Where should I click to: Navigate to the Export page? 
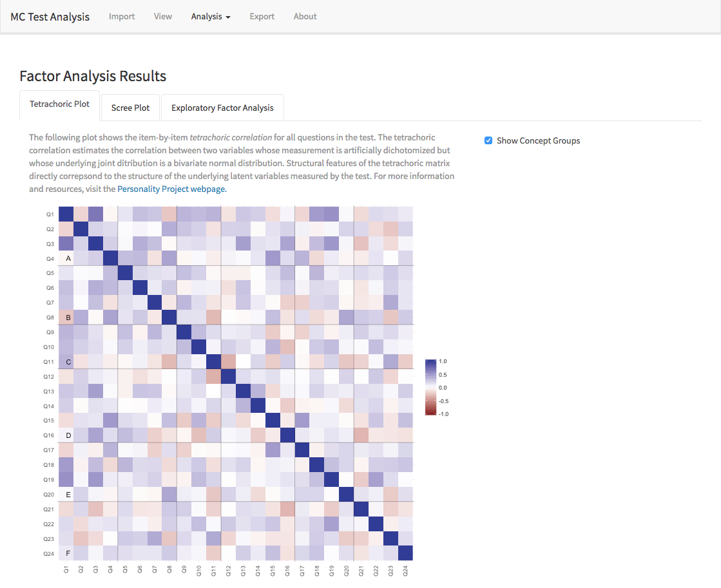[262, 17]
